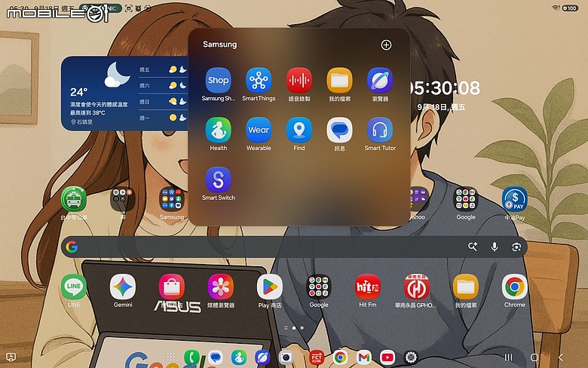Viewport: 588px width, 368px height.
Task: Open My Files inside Samsung folder
Action: [339, 80]
